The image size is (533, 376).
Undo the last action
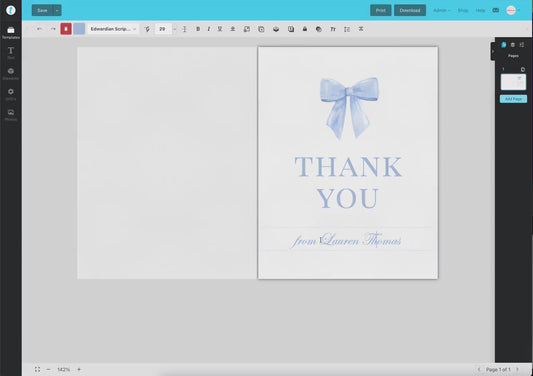coord(39,29)
